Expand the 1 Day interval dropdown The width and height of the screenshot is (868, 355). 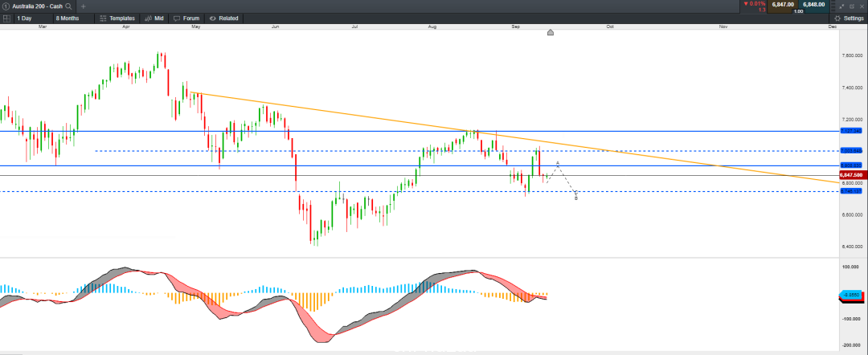coord(32,18)
